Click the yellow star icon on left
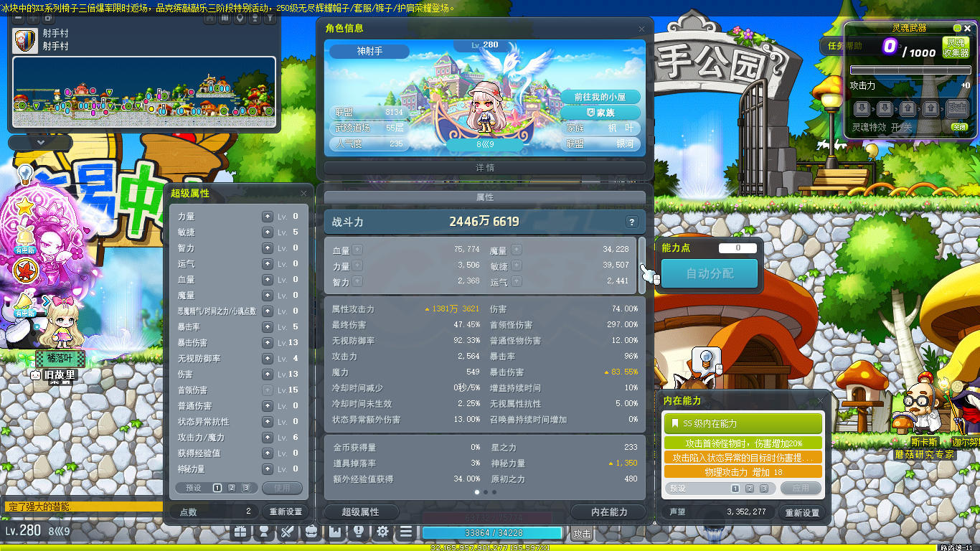Screen dimensions: 980x551 [26, 207]
